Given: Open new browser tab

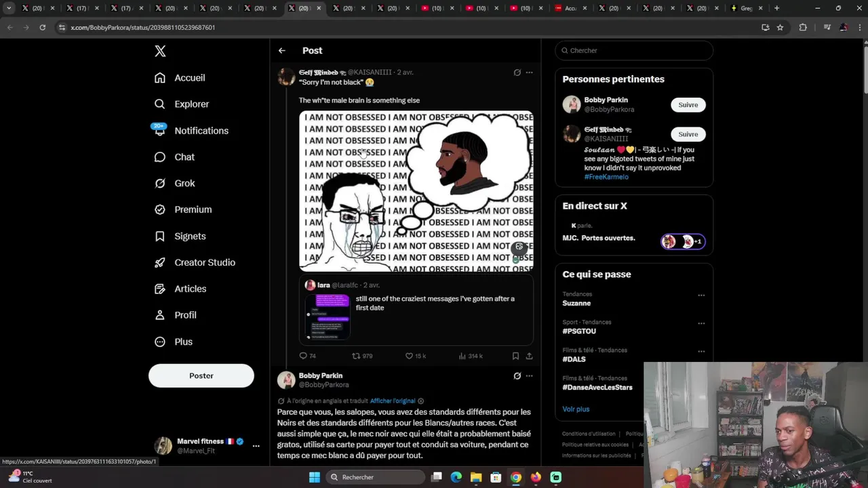Looking at the screenshot, I should pos(776,8).
